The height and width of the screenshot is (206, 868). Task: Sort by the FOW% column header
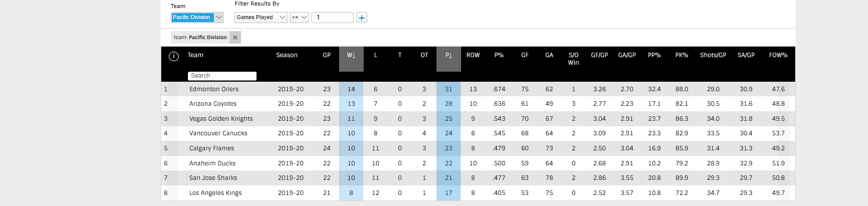click(x=778, y=55)
